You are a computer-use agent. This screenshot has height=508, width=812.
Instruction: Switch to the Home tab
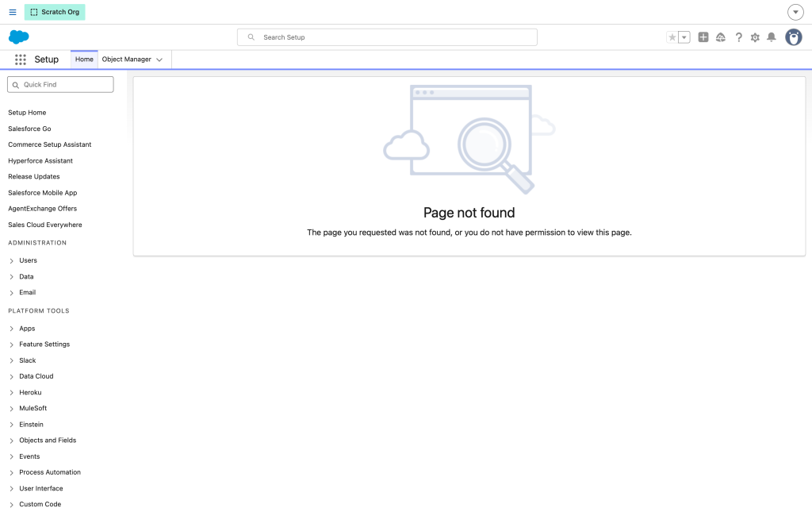tap(84, 59)
